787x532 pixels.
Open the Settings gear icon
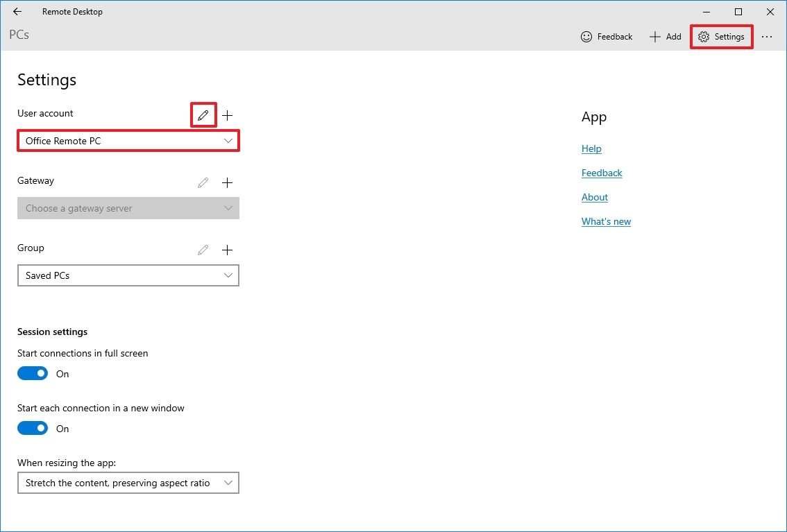[x=721, y=36]
